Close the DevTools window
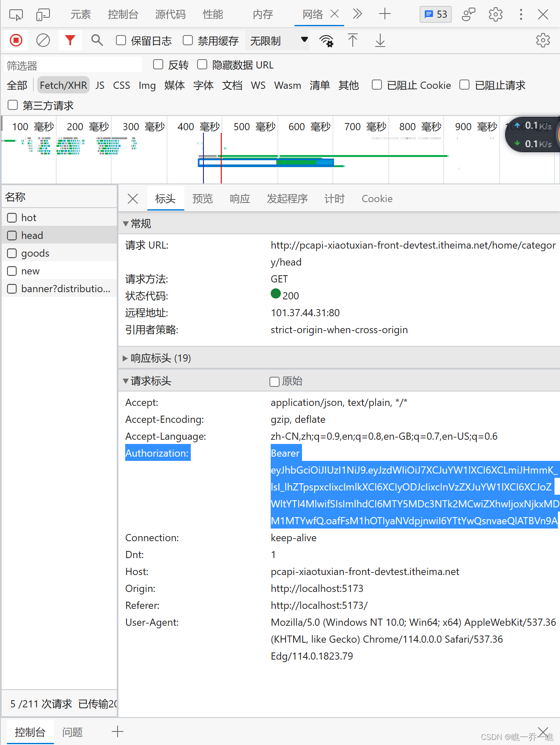 click(x=543, y=14)
